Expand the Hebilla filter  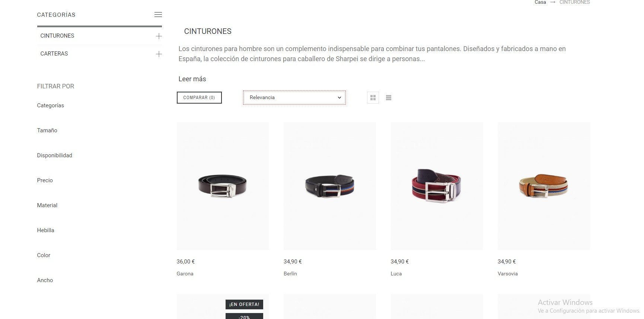[45, 230]
